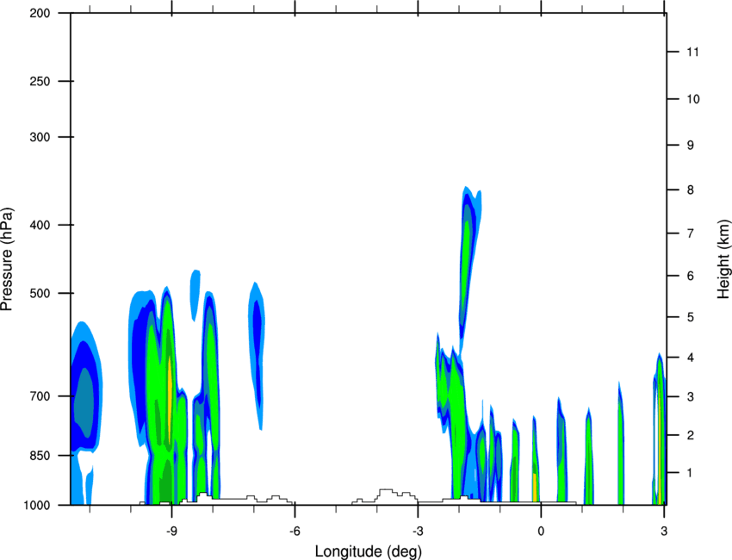Click the 250 pressure tick label
This screenshot has height=560, width=732.
tap(40, 81)
